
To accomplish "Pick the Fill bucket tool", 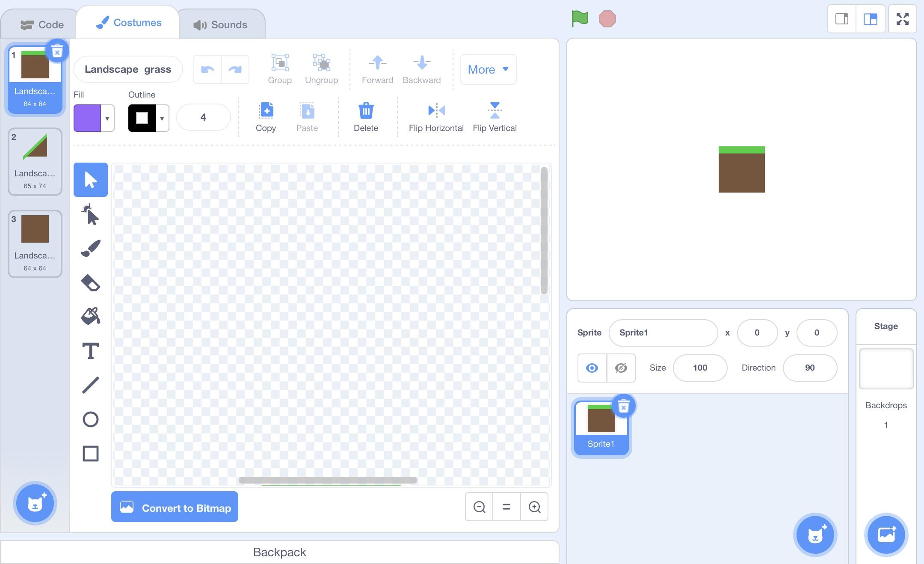I will pos(90,317).
